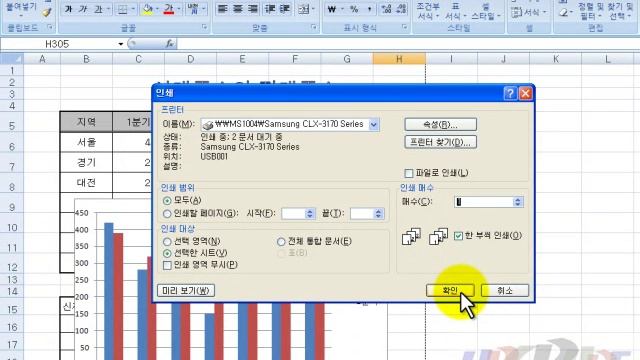Click the fill color paint bucket swatch

[x=148, y=9]
